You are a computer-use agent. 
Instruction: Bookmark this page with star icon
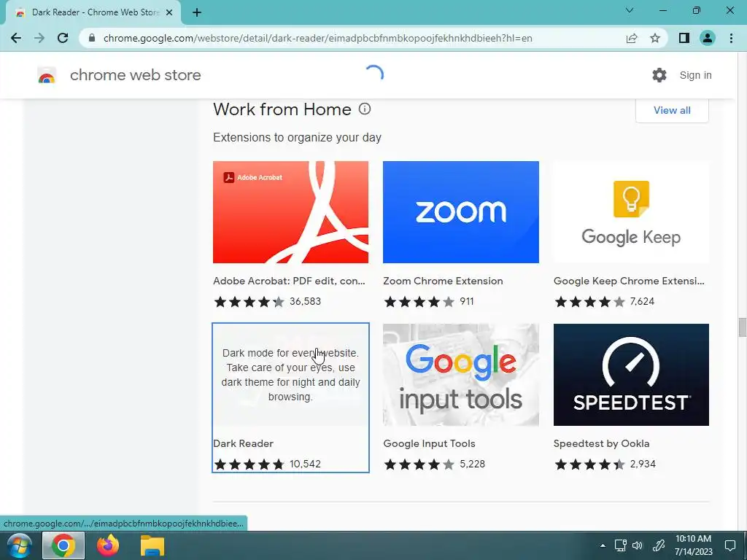tap(655, 38)
